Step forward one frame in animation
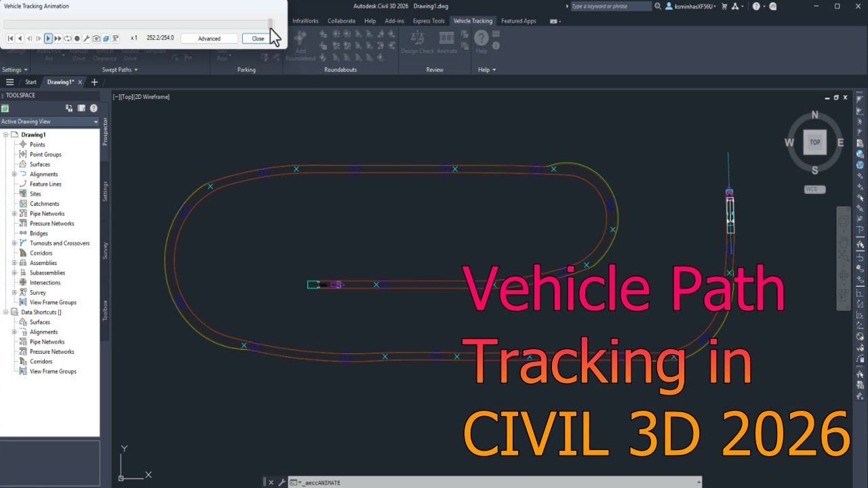This screenshot has width=868, height=488. (39, 39)
